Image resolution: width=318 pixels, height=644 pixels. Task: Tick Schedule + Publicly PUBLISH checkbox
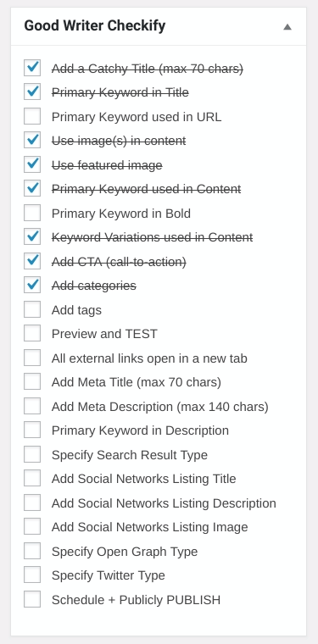tap(32, 599)
